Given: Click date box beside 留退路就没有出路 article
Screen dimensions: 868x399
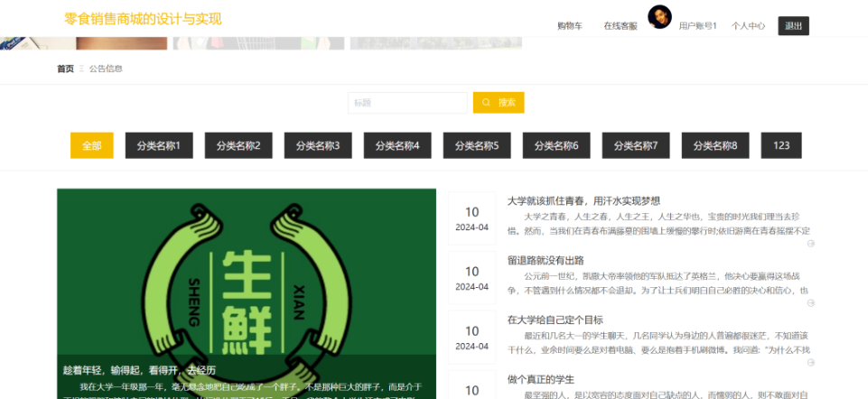Looking at the screenshot, I should pos(471,278).
